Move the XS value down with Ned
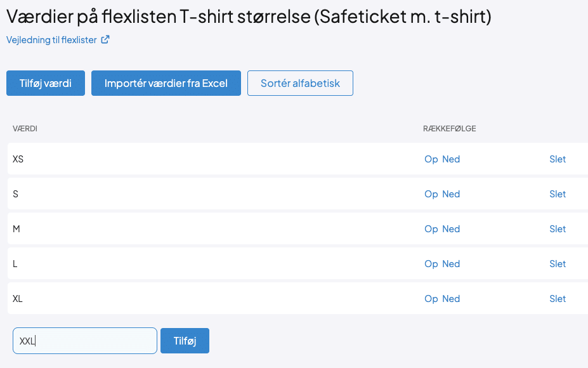This screenshot has height=368, width=588. (x=451, y=159)
